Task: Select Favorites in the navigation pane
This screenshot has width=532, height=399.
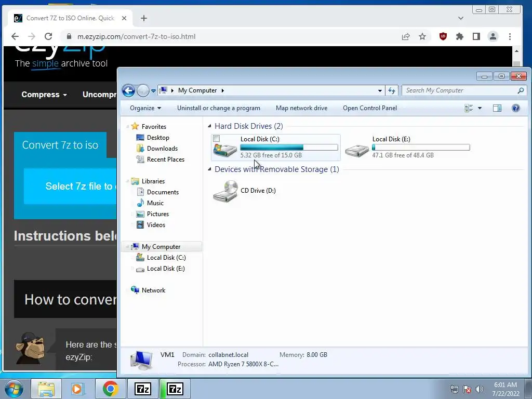Action: click(x=154, y=127)
